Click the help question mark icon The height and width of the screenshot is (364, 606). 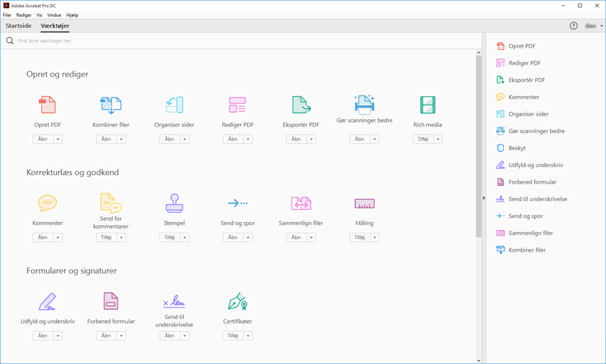click(574, 26)
